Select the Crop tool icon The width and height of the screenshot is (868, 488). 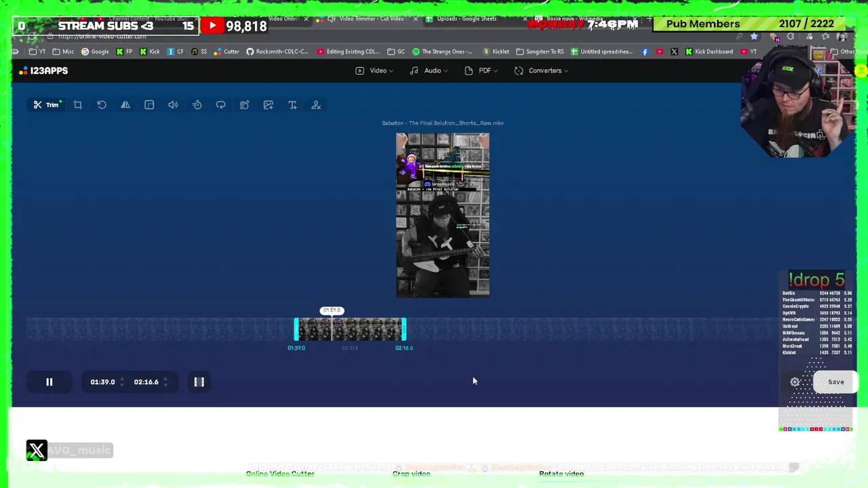78,105
